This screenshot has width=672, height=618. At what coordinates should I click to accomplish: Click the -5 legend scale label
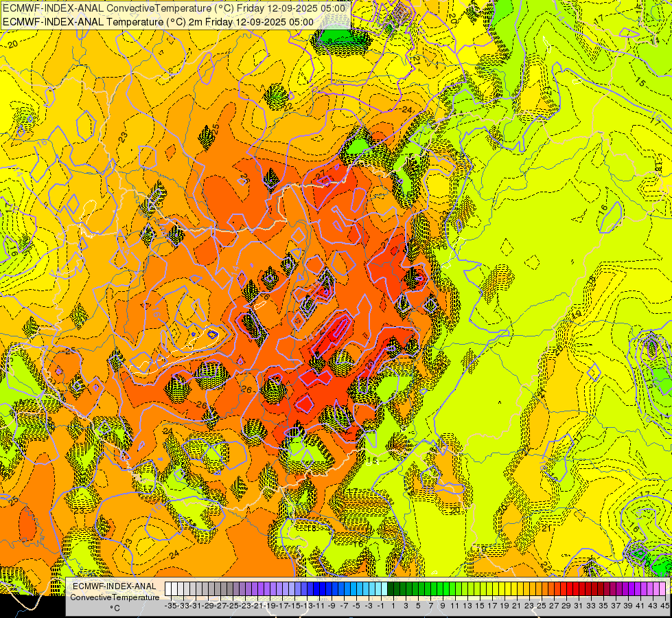pyautogui.click(x=356, y=606)
